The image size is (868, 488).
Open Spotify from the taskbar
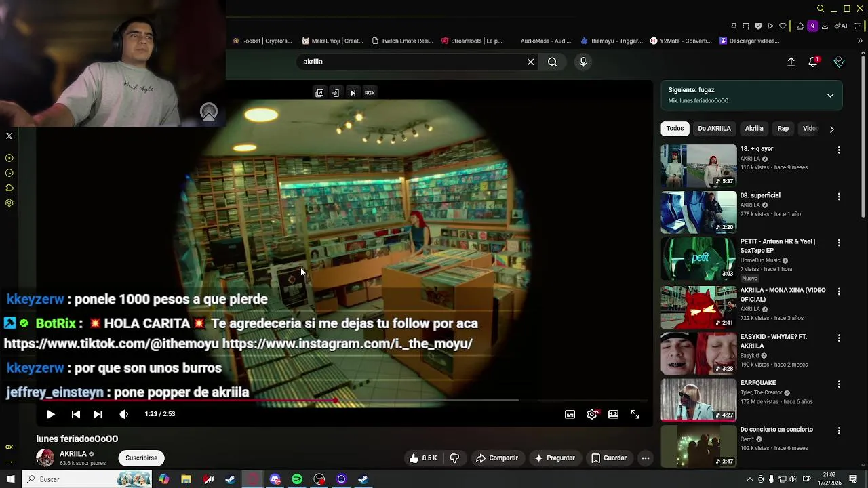point(297,479)
